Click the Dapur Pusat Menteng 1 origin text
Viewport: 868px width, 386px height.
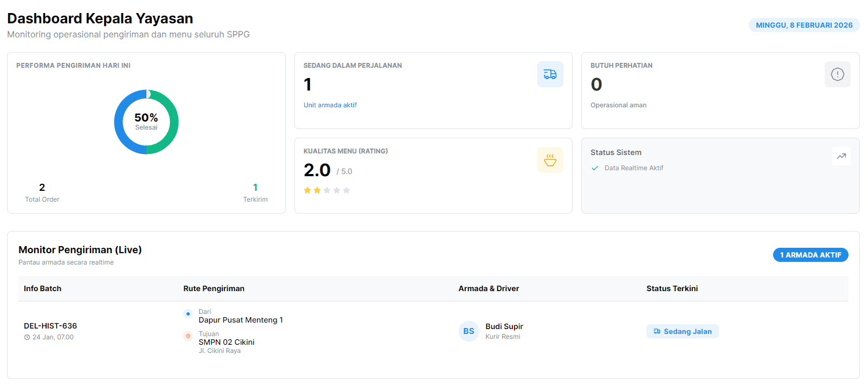241,320
